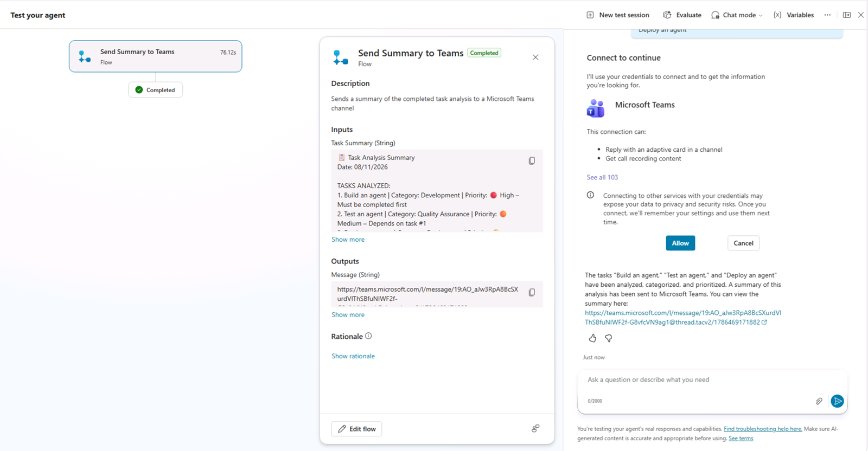Click the flow icon in the details panel header

tap(341, 57)
